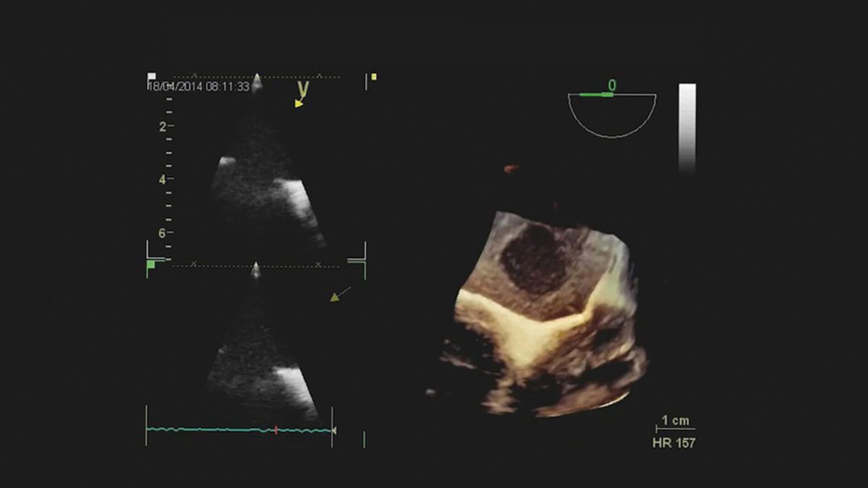Image resolution: width=868 pixels, height=488 pixels.
Task: Select the green square at lower panel corner
Action: (x=151, y=265)
